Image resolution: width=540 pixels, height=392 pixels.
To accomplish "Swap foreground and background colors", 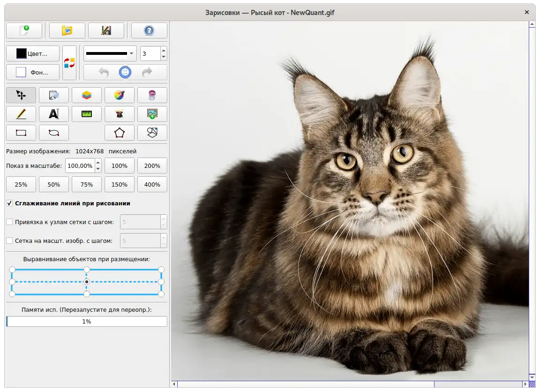I will pyautogui.click(x=69, y=63).
